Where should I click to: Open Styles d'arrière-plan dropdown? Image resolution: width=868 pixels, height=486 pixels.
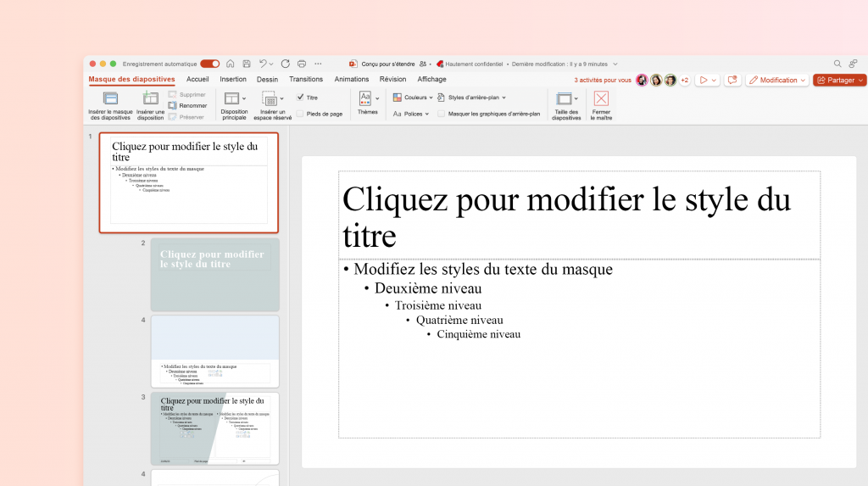click(x=471, y=98)
